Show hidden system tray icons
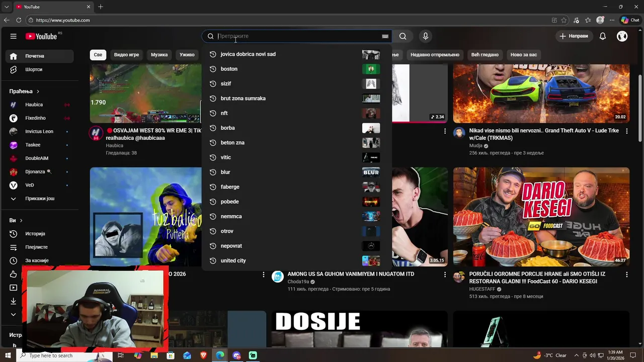 tap(577, 355)
